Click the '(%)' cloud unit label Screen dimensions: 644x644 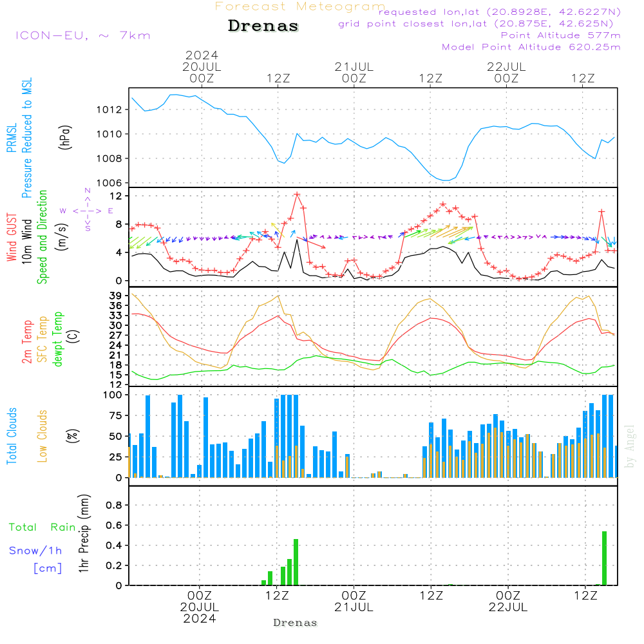[72, 436]
